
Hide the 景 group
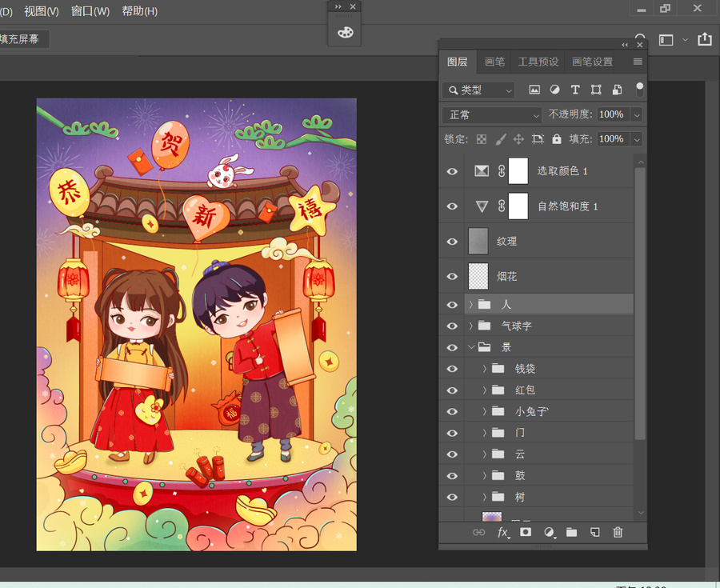pos(452,347)
